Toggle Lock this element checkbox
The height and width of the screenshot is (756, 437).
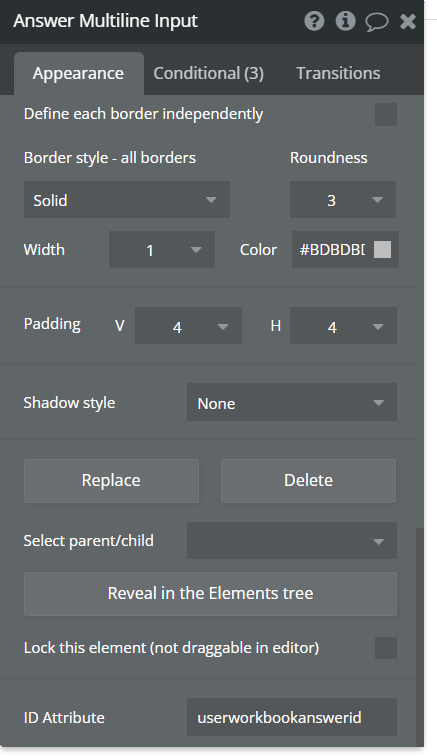(x=386, y=648)
